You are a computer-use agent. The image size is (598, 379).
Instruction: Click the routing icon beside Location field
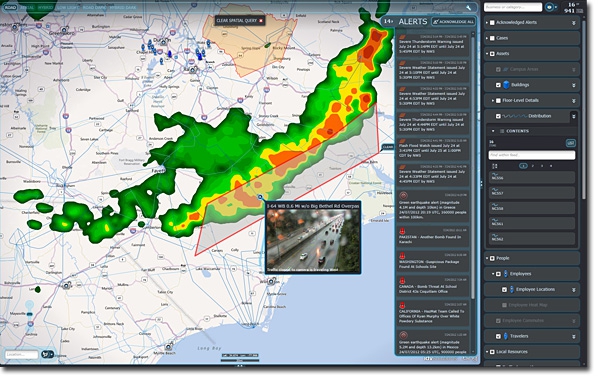47,355
